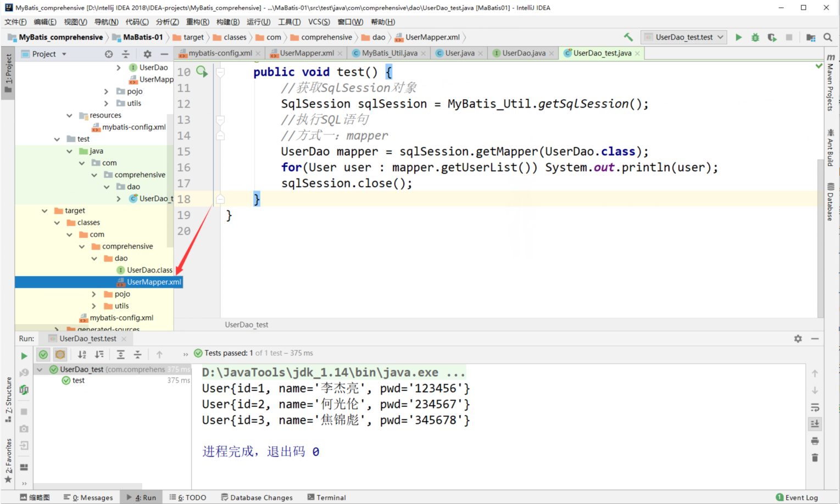Rerun test using Run panel play icon

[x=24, y=356]
